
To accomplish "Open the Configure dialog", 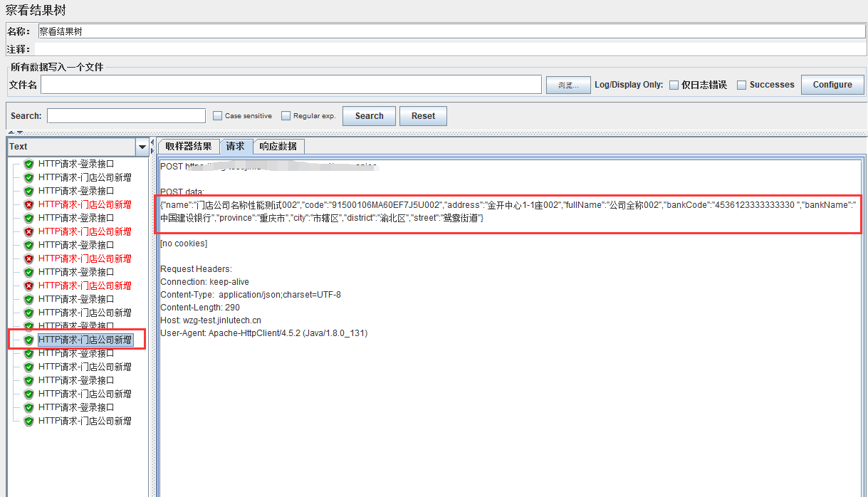I will pyautogui.click(x=832, y=84).
